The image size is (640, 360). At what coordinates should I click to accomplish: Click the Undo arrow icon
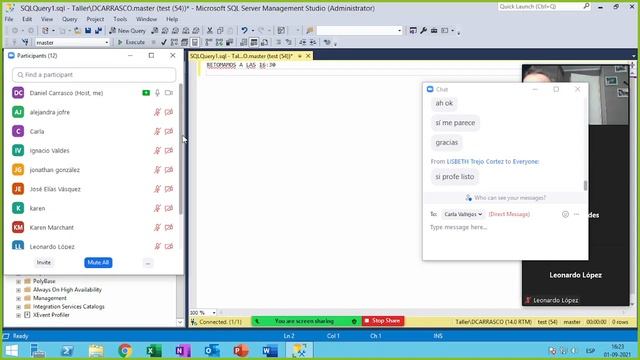(244, 31)
